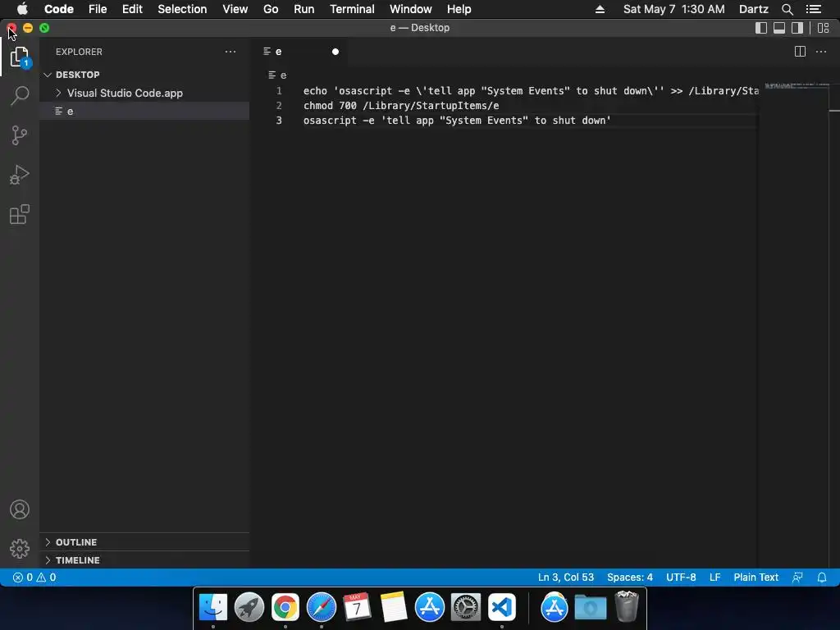Open the Manage gear icon

(x=20, y=549)
